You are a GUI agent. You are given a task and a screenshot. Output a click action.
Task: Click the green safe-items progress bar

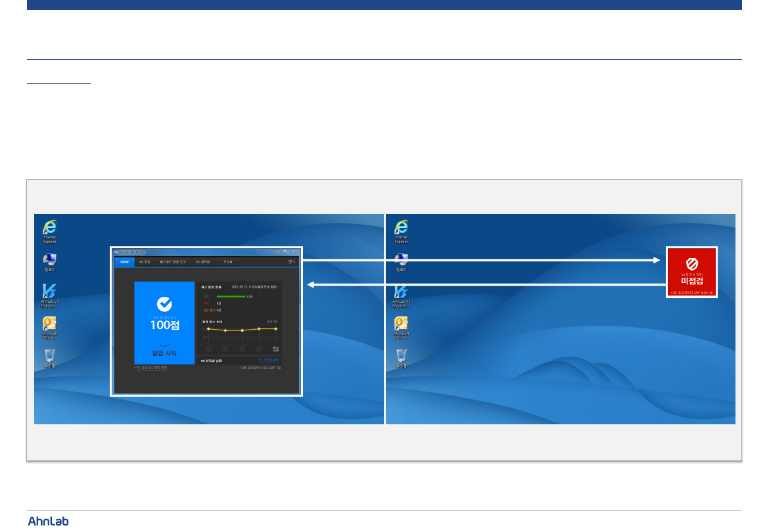click(230, 297)
